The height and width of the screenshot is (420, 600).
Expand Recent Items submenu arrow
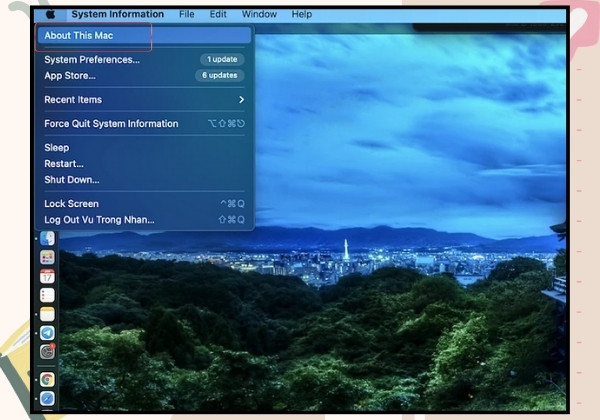click(x=241, y=100)
